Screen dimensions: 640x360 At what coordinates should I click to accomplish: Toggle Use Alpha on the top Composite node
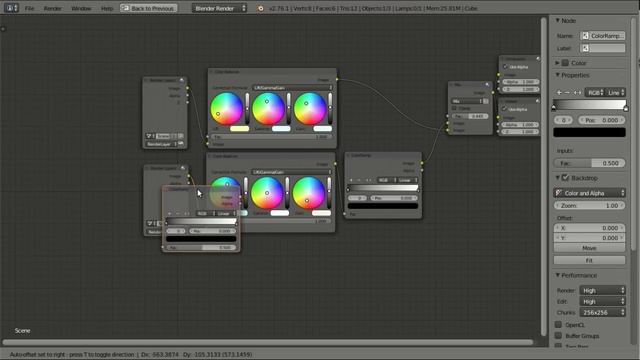click(x=505, y=67)
